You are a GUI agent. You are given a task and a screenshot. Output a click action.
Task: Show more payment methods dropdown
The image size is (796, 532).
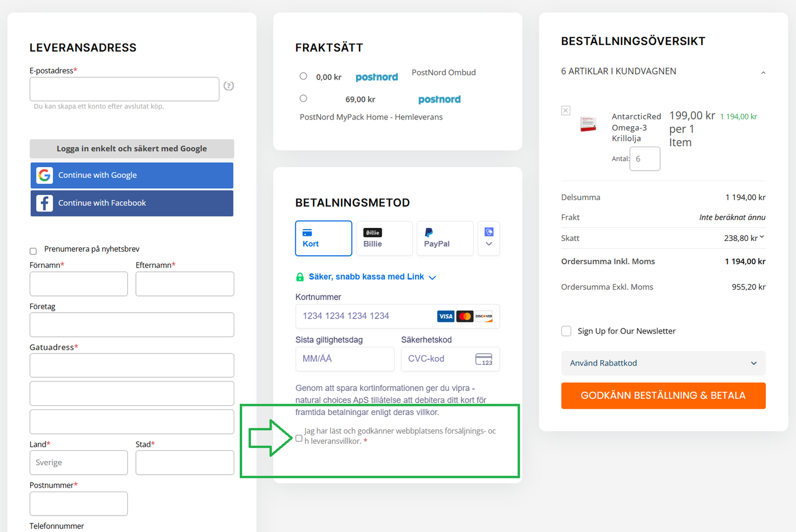coord(488,239)
